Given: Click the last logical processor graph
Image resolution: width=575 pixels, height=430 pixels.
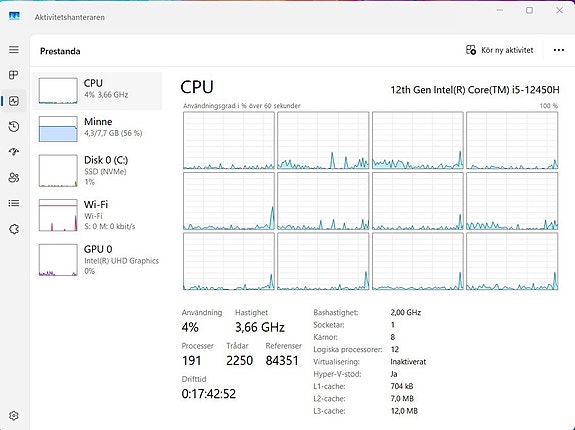Looking at the screenshot, I should (x=512, y=261).
